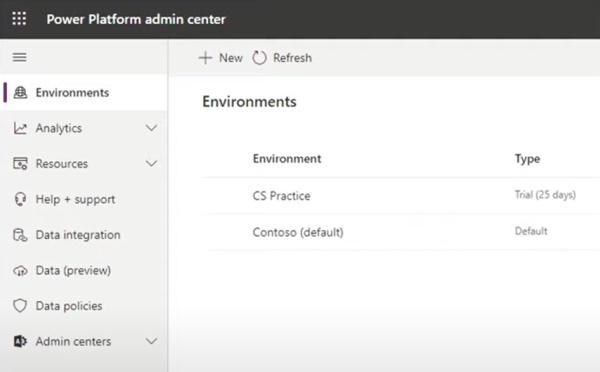Click the Trial (25 days) cell
600x372 pixels.
[x=545, y=194]
